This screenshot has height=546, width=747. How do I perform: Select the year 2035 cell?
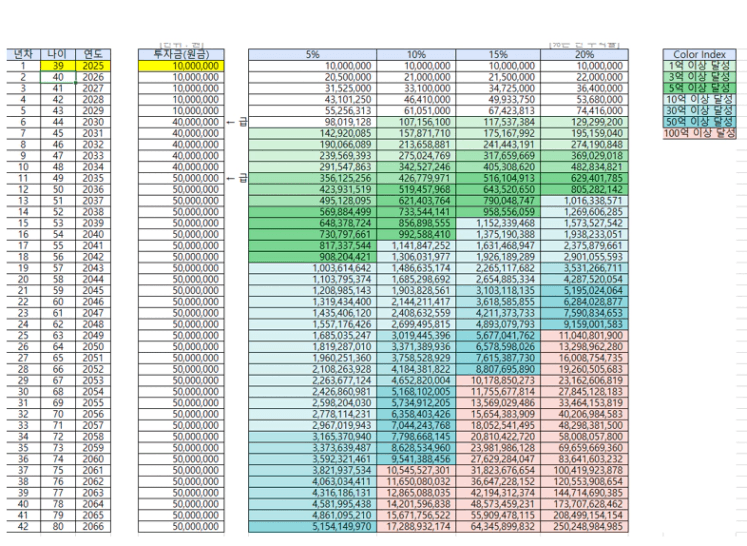click(93, 178)
